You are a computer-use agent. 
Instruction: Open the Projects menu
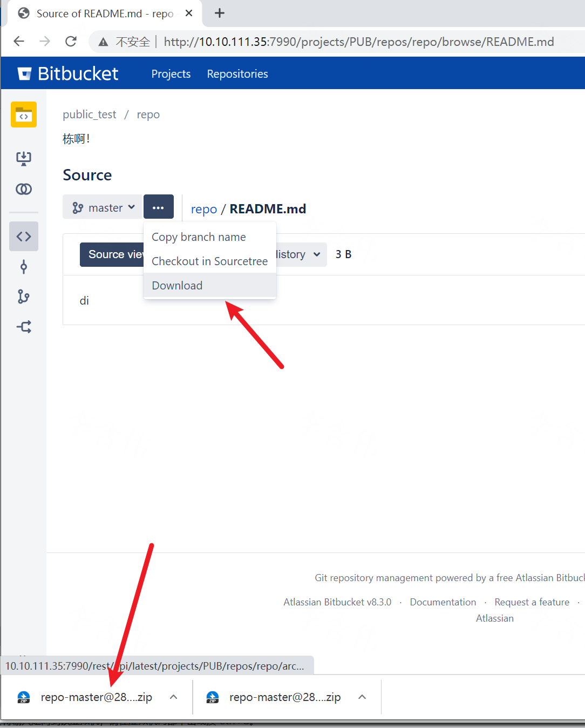171,74
